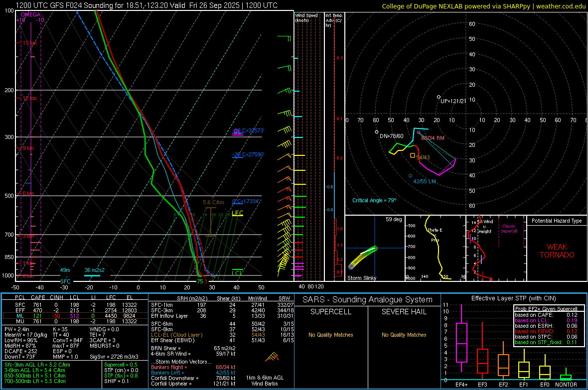This screenshot has width=588, height=390.
Task: Click the Classic Supercell label
Action: point(509,229)
